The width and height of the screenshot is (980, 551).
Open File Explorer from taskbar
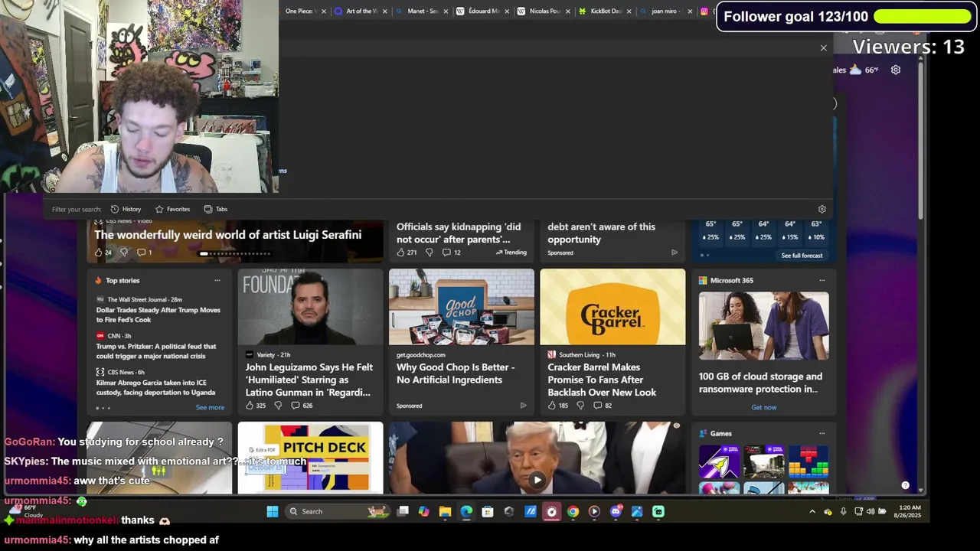pos(445,511)
